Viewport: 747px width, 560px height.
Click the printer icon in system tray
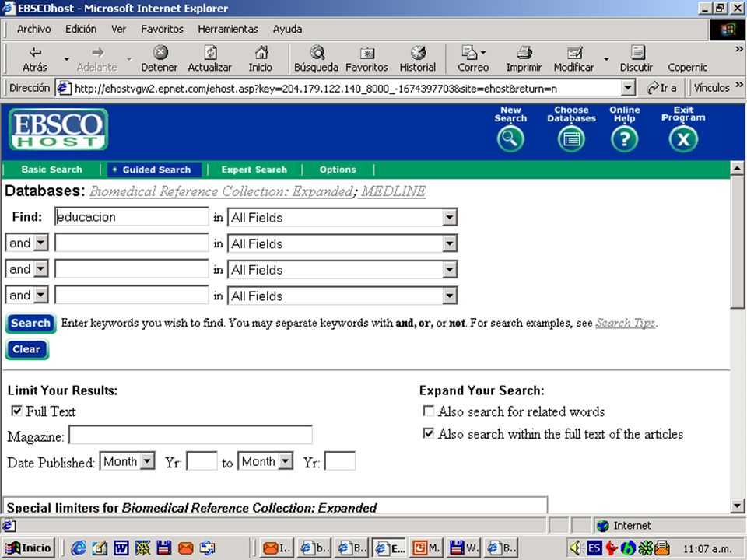(x=662, y=548)
